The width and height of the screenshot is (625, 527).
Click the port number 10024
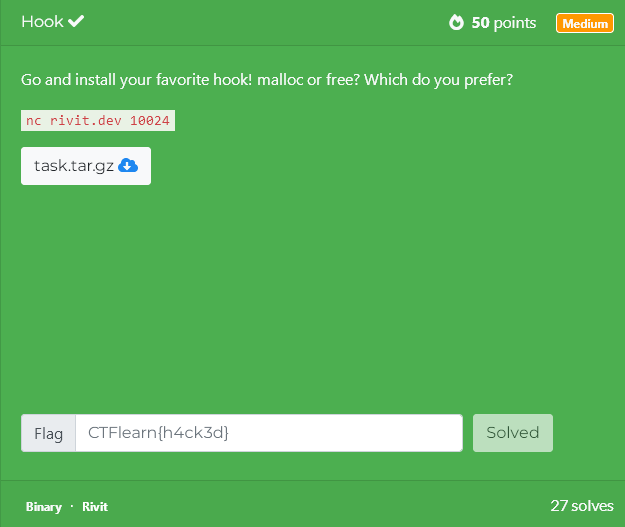150,120
